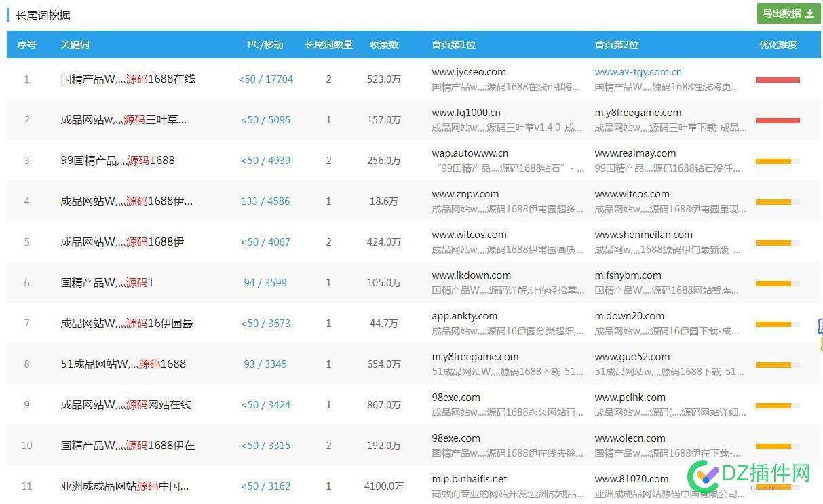
Task: Click www.jycseo.com in first-place column
Action: click(469, 72)
